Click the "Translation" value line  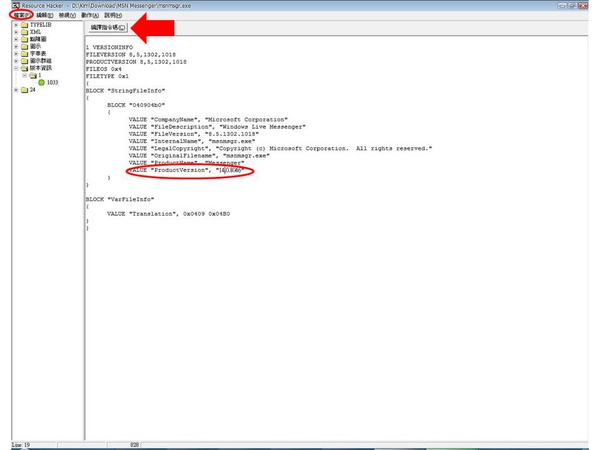click(168, 214)
